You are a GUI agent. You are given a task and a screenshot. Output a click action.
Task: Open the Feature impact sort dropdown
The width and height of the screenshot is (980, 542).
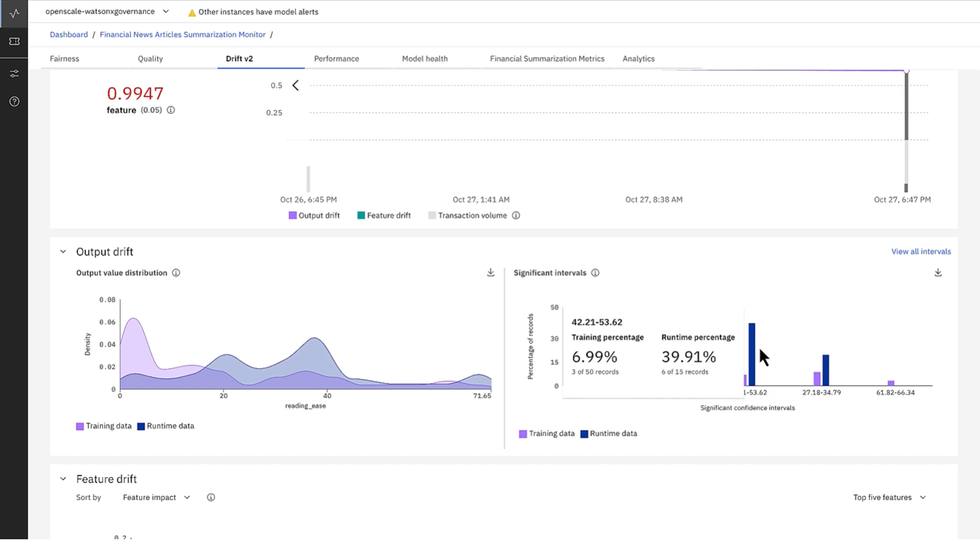pyautogui.click(x=156, y=497)
